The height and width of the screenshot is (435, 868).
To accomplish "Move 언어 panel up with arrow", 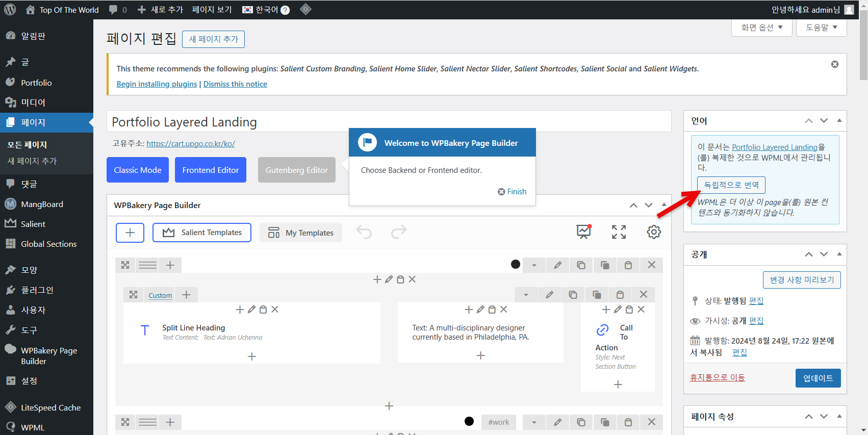I will pyautogui.click(x=809, y=121).
